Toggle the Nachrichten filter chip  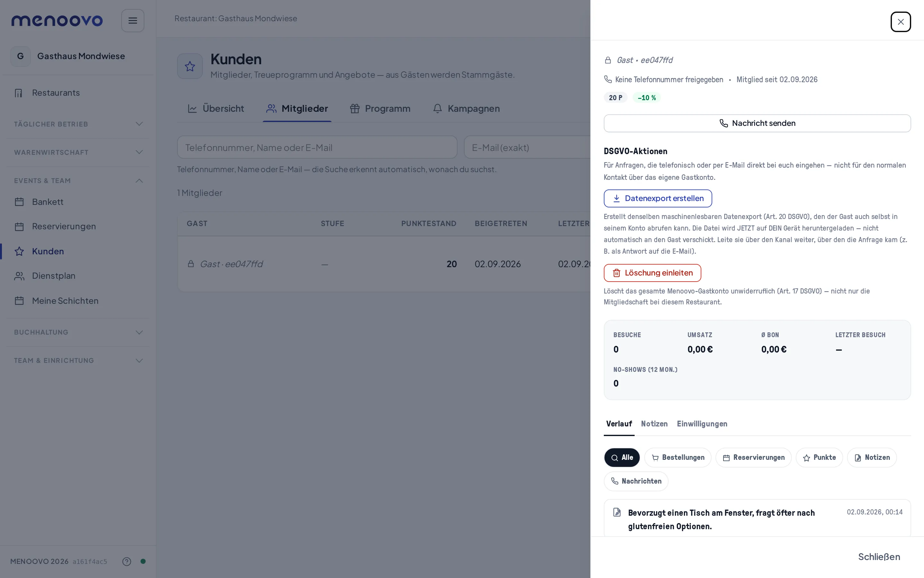636,481
